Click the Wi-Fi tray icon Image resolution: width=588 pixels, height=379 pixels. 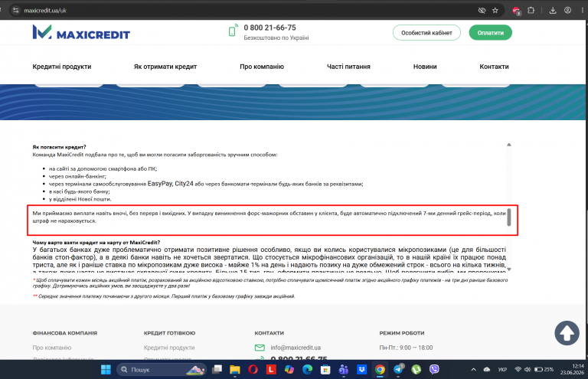tap(518, 370)
